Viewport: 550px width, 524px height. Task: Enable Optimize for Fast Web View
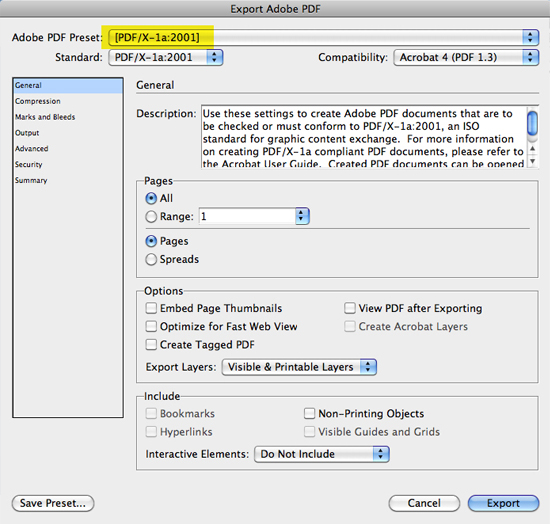[151, 327]
